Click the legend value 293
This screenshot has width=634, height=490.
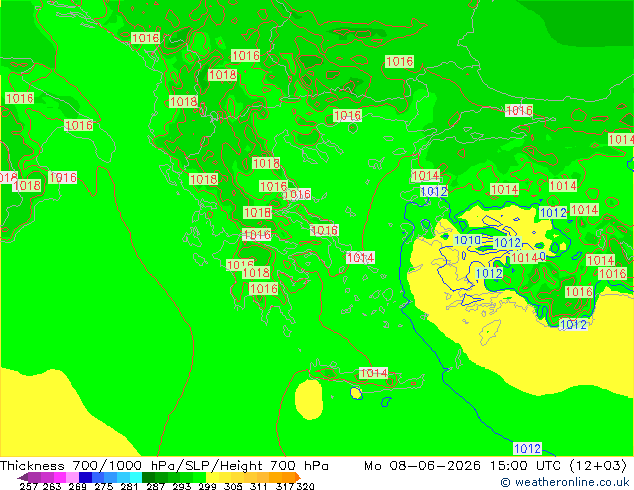click(x=181, y=486)
